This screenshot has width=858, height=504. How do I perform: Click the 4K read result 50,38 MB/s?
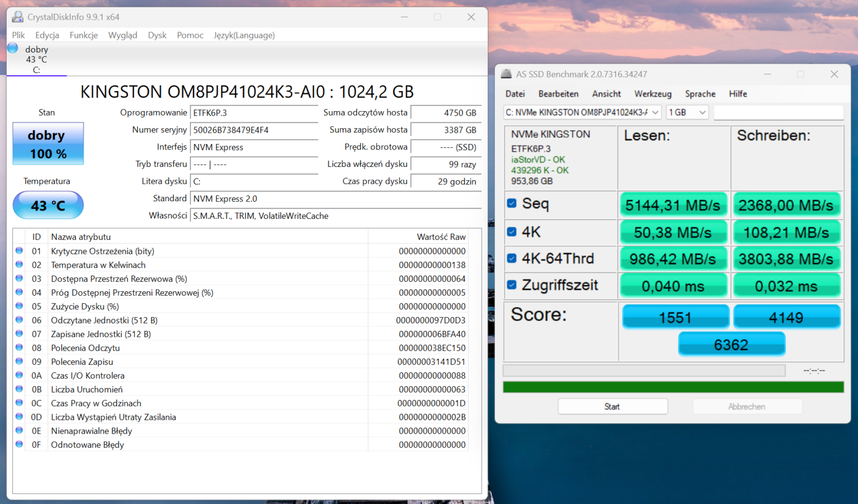[673, 232]
